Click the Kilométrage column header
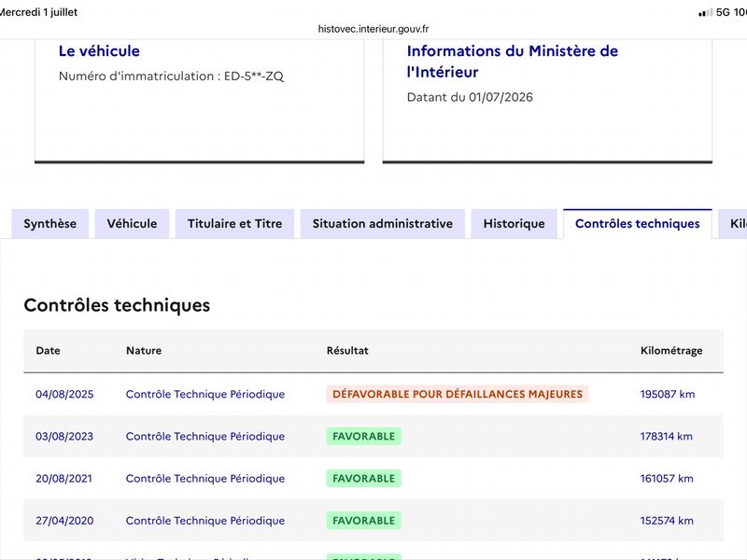Viewport: 747px width, 560px height. click(671, 351)
